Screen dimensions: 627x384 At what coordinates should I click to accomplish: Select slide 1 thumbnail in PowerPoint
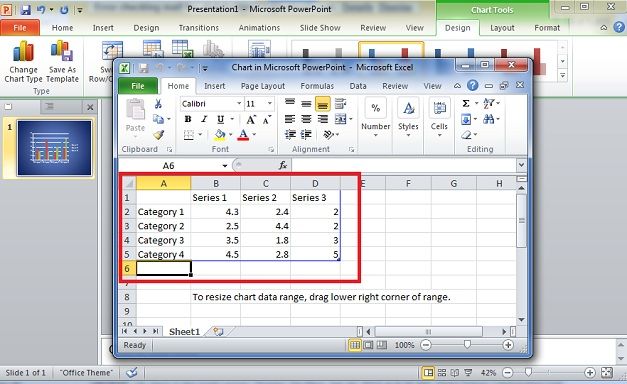click(54, 148)
